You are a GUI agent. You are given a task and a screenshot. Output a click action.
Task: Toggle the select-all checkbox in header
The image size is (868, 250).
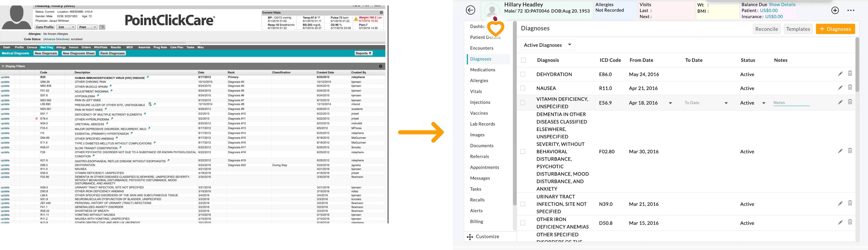(523, 60)
